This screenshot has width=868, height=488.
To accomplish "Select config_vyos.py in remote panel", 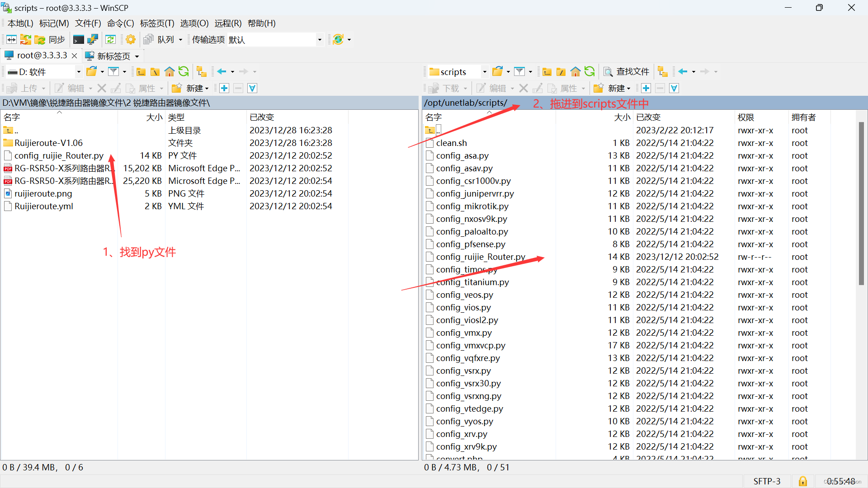I will [x=465, y=421].
